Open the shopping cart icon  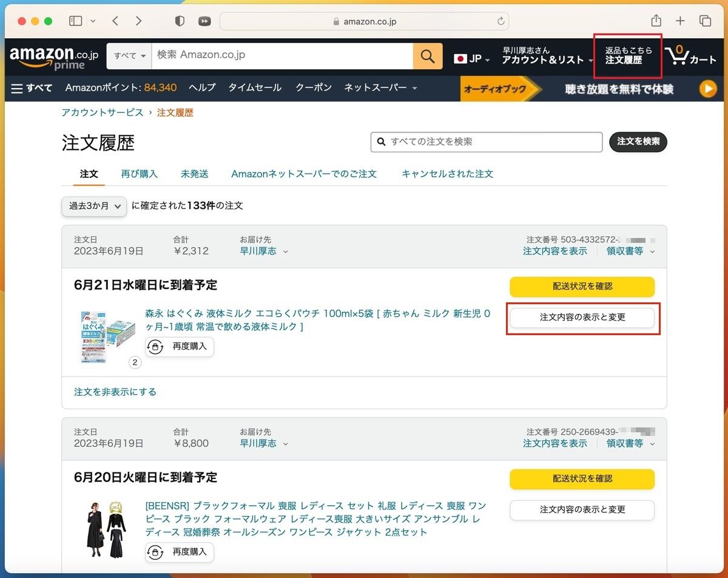point(690,56)
